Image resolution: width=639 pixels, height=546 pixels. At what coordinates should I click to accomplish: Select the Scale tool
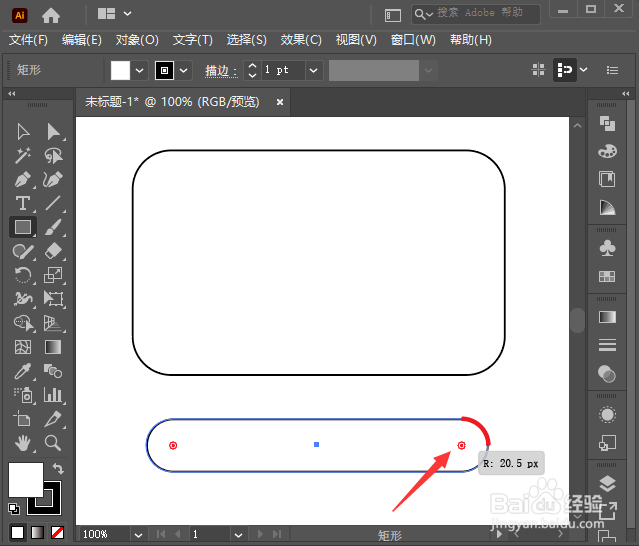pyautogui.click(x=53, y=275)
